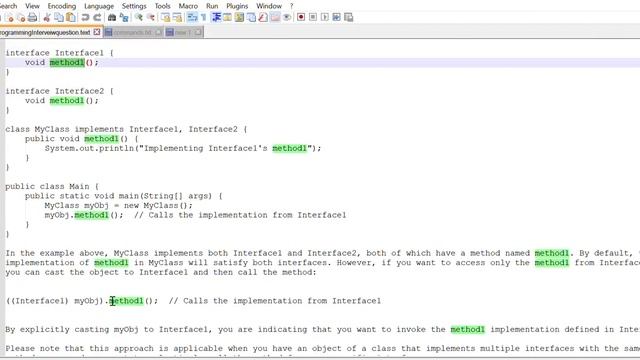Image resolution: width=640 pixels, height=360 pixels.
Task: Switch to the second blurred file tab
Action: 132,32
